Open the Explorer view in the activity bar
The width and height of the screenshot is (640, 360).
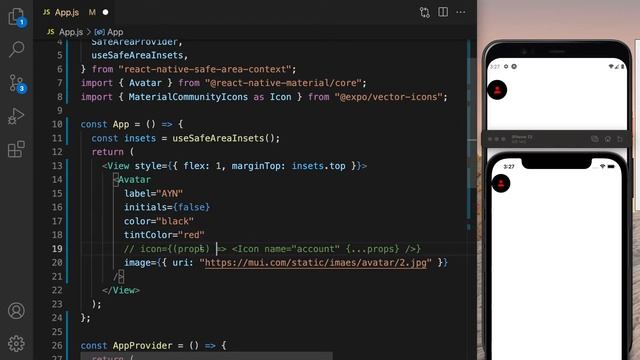16,17
